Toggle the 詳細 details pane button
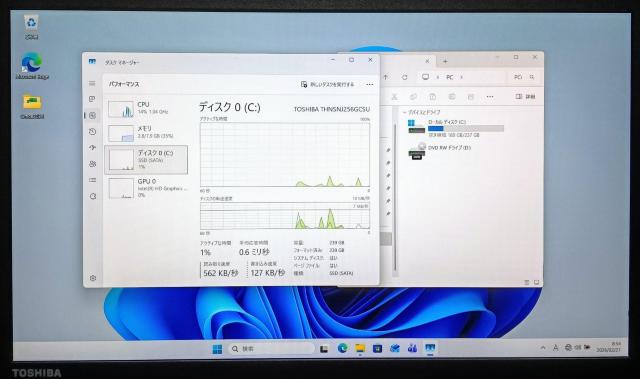 pyautogui.click(x=525, y=97)
